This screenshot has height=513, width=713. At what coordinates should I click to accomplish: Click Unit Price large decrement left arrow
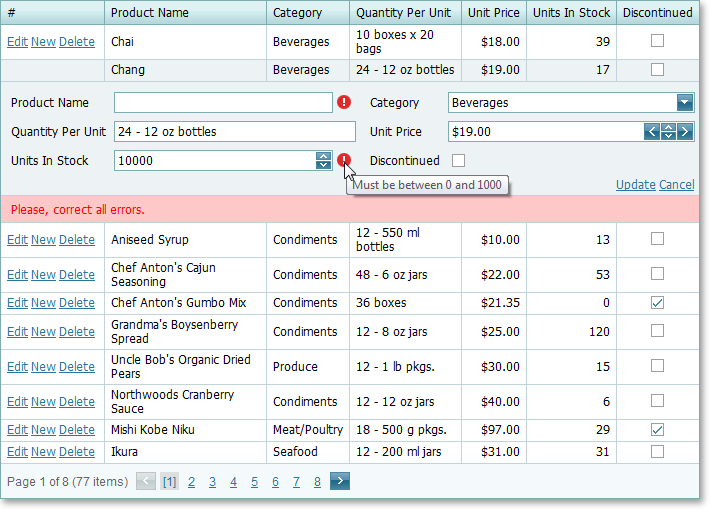click(x=652, y=132)
